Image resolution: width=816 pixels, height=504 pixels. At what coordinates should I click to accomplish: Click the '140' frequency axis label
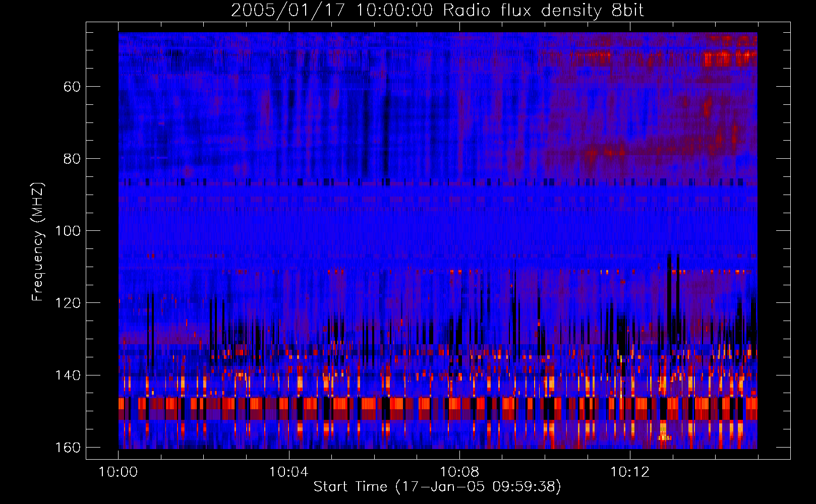pos(68,375)
